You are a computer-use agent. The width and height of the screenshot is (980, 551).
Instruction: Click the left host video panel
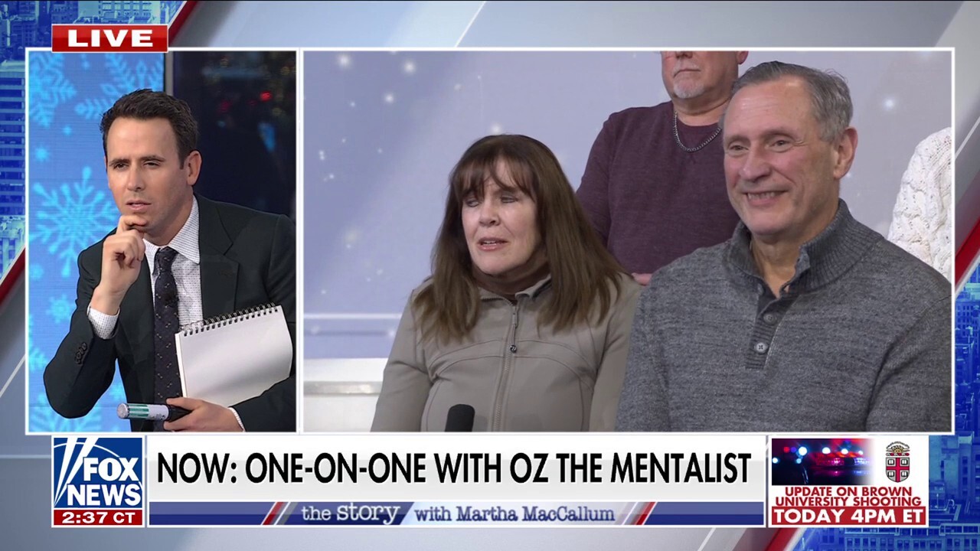(162, 241)
